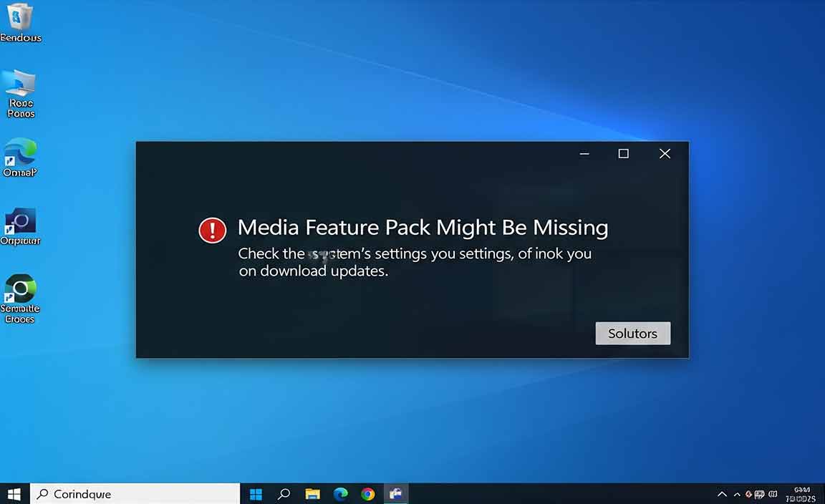
Task: Open the computer monitor desktop shortcut
Action: coord(20,84)
